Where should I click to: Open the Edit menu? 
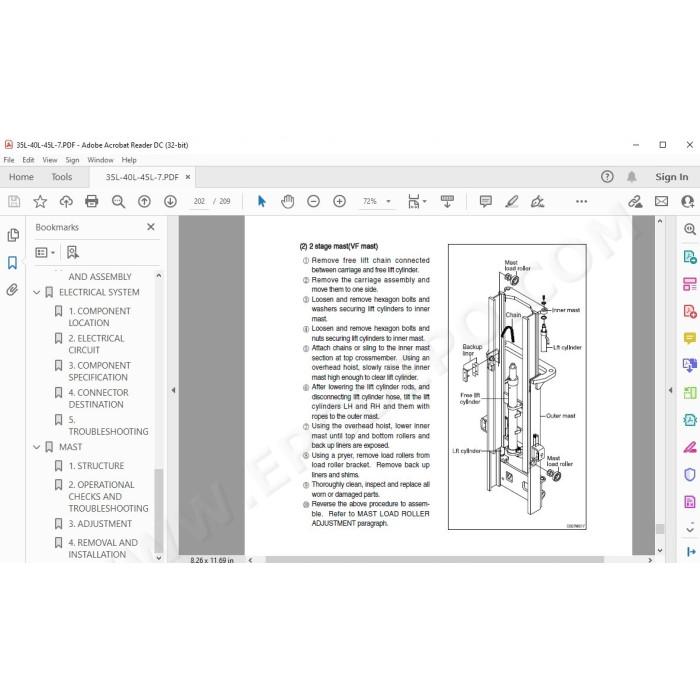[x=28, y=160]
